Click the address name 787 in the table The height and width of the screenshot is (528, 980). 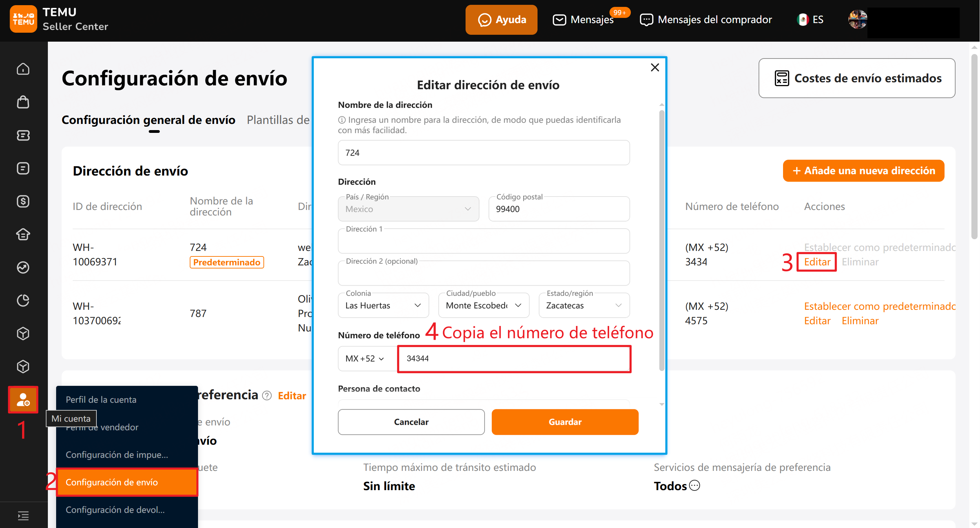198,314
